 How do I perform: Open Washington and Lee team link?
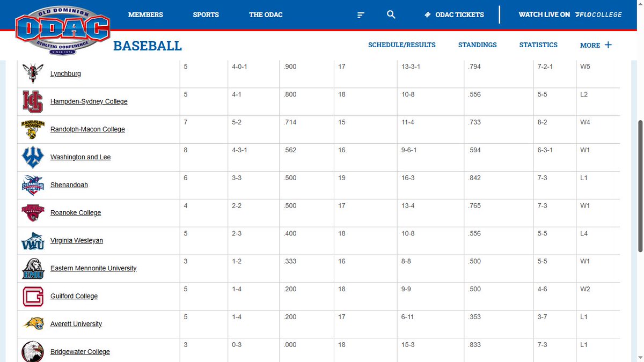[x=80, y=157]
